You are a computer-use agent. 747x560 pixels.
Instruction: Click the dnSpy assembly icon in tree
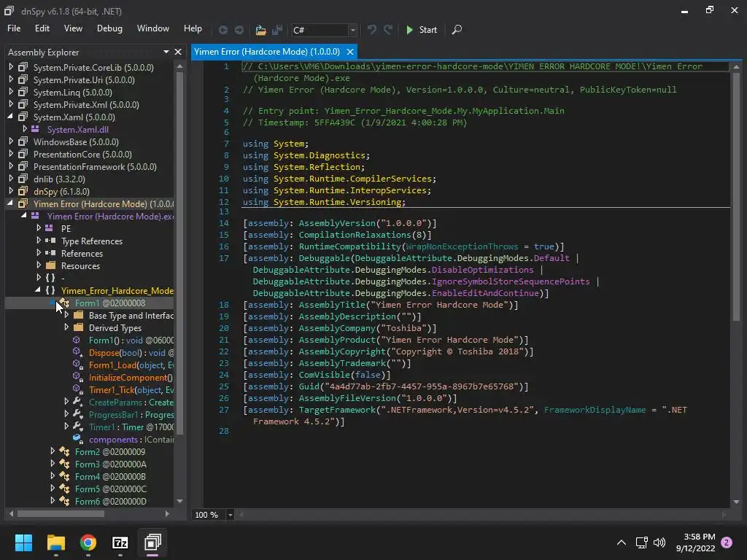(x=23, y=192)
